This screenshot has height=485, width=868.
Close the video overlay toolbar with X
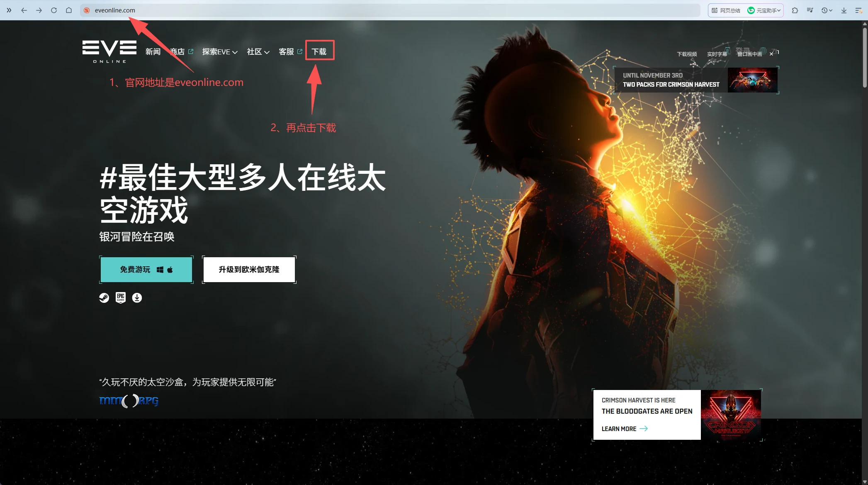click(x=771, y=54)
